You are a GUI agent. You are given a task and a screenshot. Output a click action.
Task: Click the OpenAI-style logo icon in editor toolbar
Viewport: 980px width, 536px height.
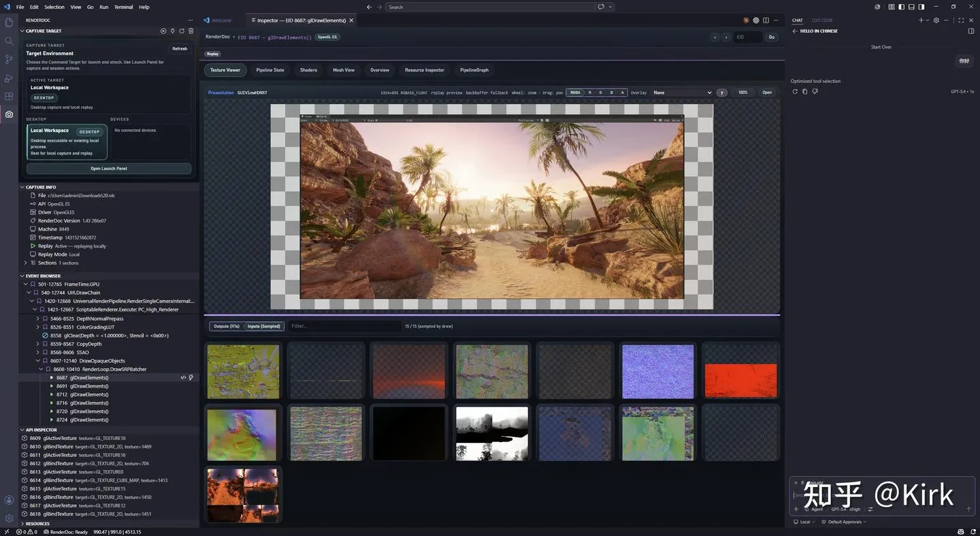tap(756, 20)
